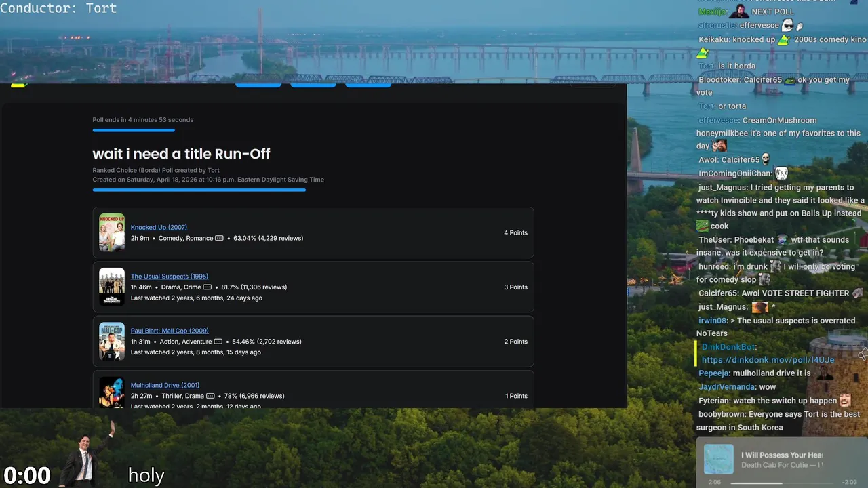Click the '54.46% (2,702 reviews)' rating
Screen dimensions: 868x488
267,342
